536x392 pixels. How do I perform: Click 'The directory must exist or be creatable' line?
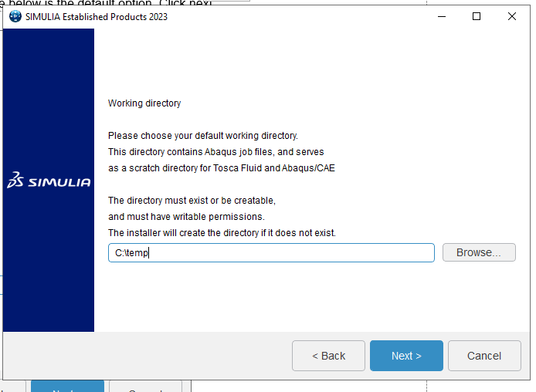tap(192, 201)
